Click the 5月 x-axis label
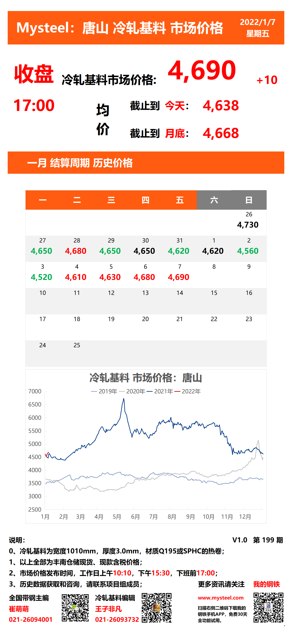This screenshot has height=644, width=292. (x=117, y=517)
